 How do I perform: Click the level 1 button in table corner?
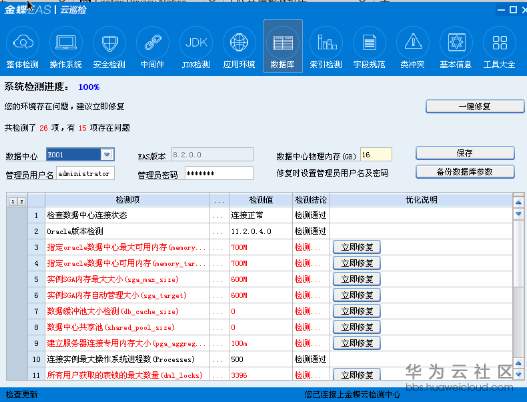(x=12, y=201)
